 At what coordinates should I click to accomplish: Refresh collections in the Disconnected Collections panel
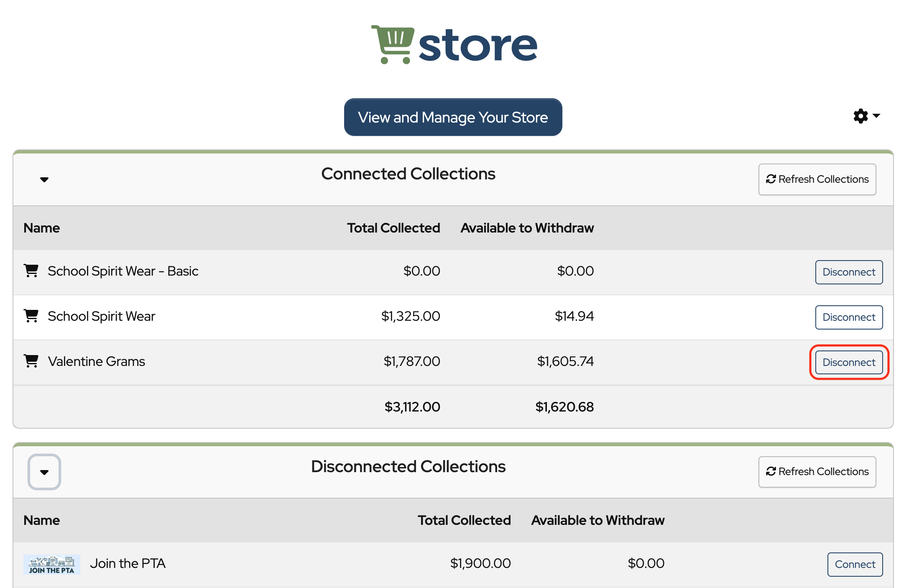817,472
